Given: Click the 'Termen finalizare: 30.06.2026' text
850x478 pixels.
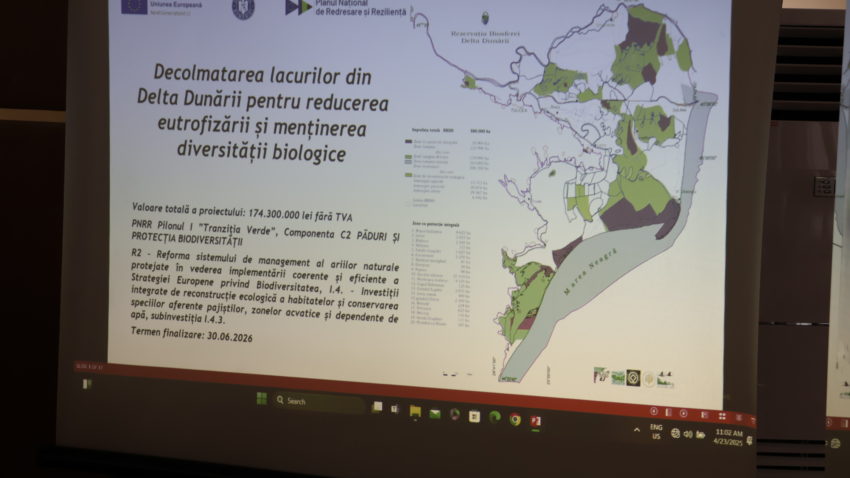Looking at the screenshot, I should coord(191,334).
